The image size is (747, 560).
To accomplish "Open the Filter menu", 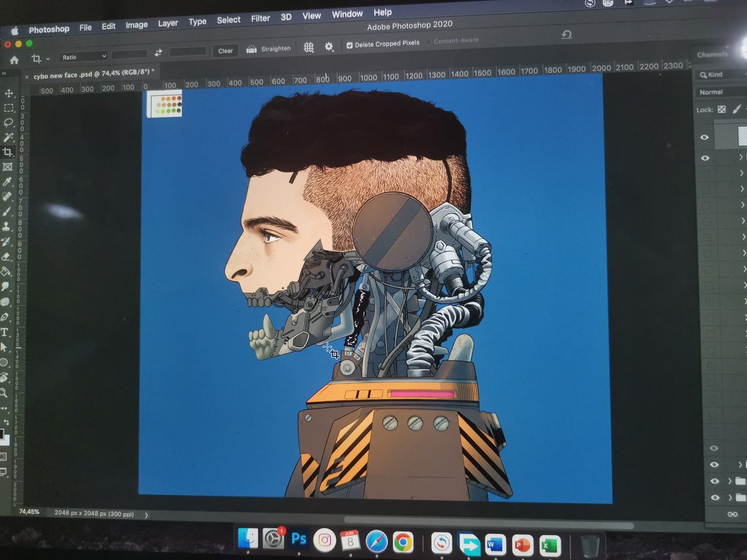I will coord(260,19).
